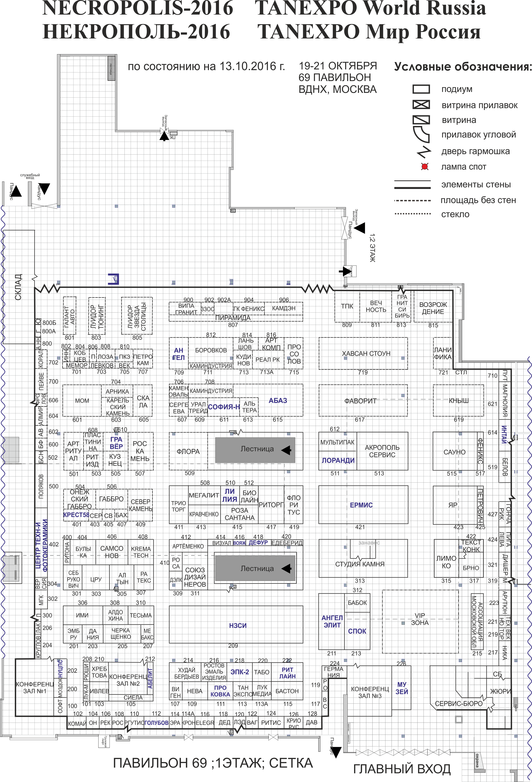The height and width of the screenshot is (782, 532).
Task: Select the ХАВСАН СТОУН booth 719
Action: [x=363, y=353]
